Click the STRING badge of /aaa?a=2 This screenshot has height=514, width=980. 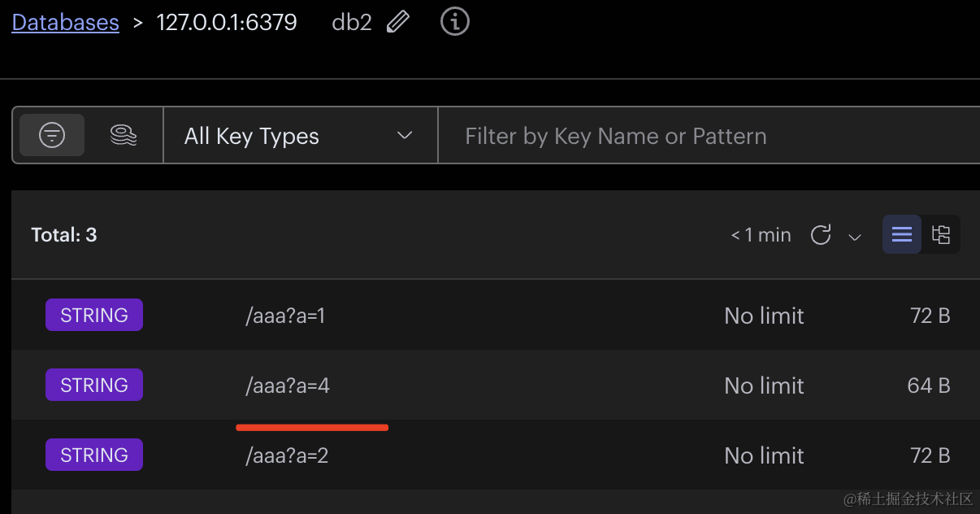[x=94, y=455]
